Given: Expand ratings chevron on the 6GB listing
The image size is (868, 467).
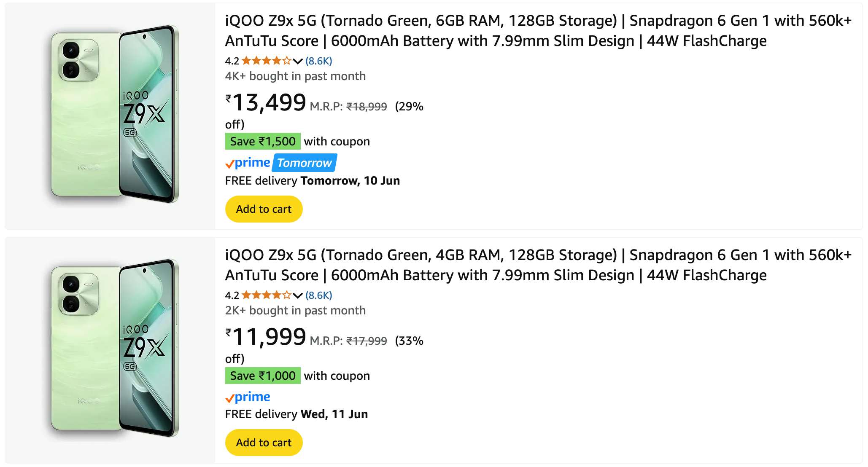Looking at the screenshot, I should pyautogui.click(x=298, y=61).
